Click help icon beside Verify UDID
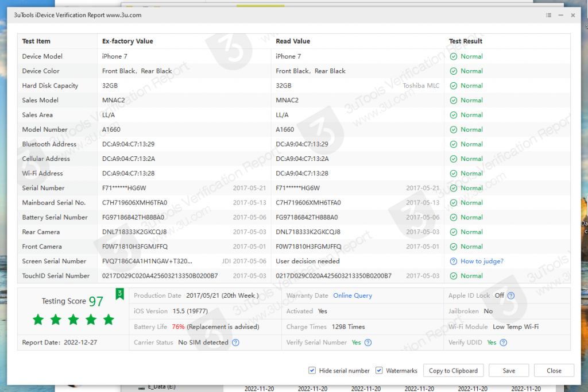 pyautogui.click(x=503, y=343)
